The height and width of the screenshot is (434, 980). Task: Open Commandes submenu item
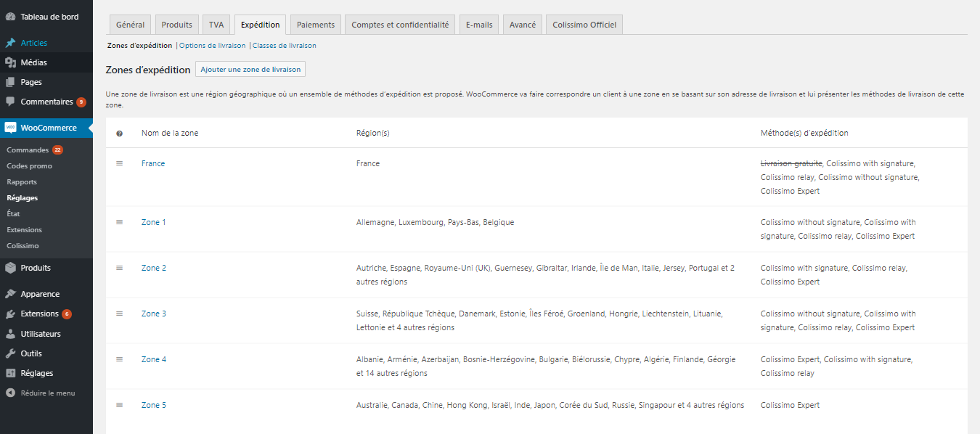[x=28, y=150]
